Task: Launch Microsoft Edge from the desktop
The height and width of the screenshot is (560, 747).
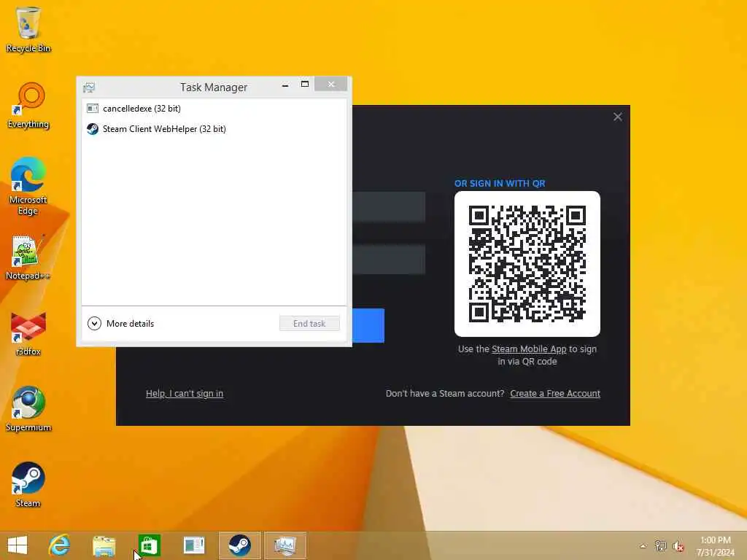Action: click(x=28, y=187)
